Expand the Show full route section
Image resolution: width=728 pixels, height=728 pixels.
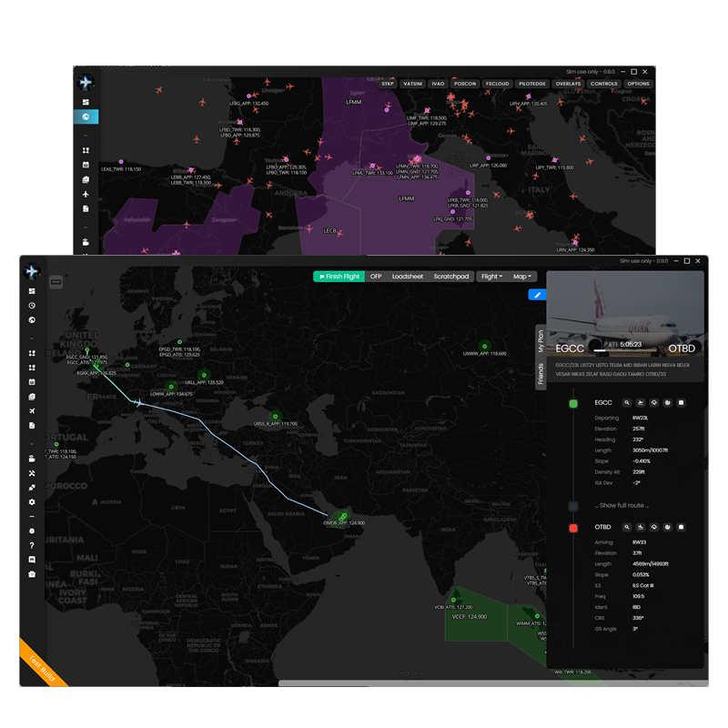(622, 505)
